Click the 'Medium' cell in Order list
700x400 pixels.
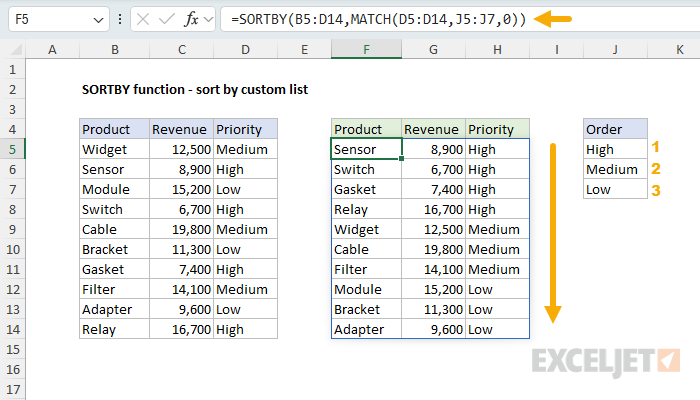click(615, 169)
